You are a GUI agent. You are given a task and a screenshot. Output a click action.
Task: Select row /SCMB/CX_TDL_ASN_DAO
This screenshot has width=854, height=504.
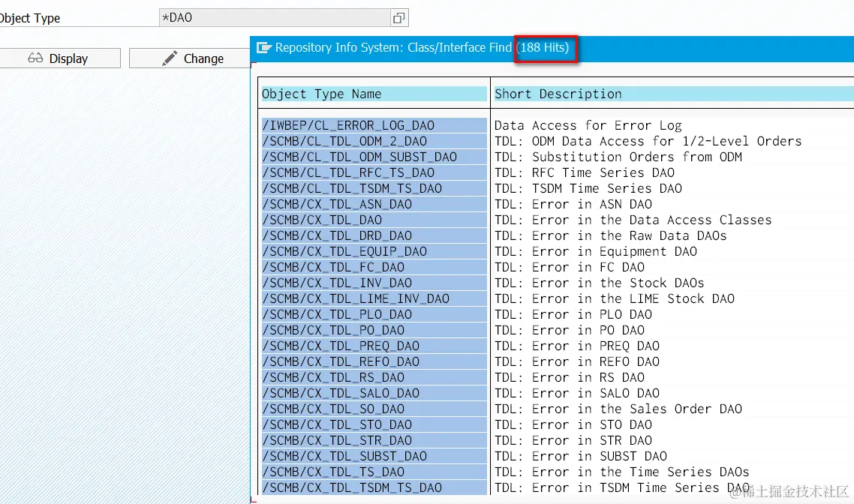(374, 205)
